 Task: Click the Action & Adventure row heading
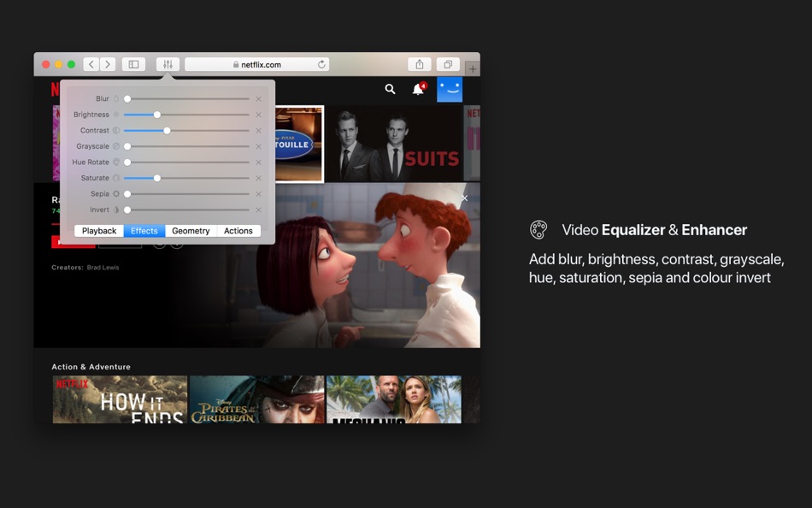point(91,367)
